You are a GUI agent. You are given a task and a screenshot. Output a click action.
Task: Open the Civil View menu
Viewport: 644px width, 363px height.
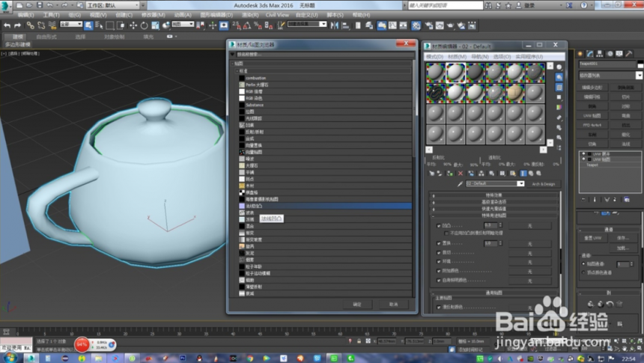tap(277, 15)
